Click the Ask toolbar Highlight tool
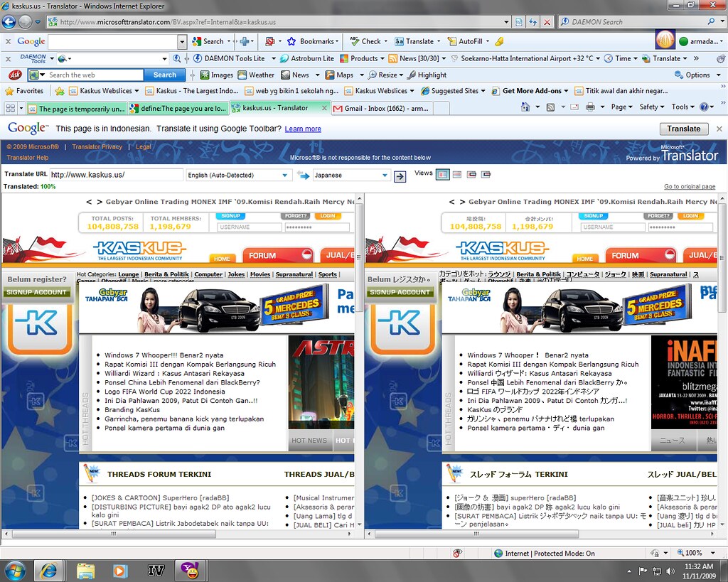The image size is (728, 582). point(427,75)
